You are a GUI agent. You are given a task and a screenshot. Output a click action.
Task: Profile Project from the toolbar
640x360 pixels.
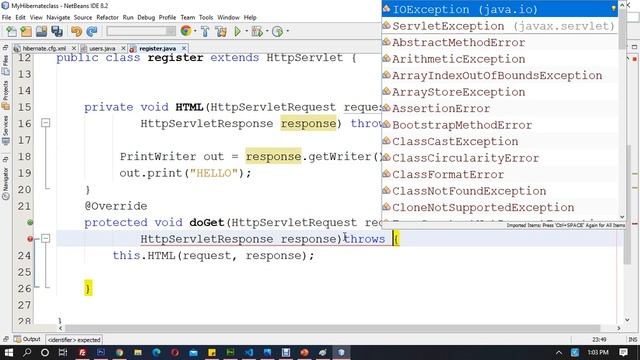tap(277, 31)
